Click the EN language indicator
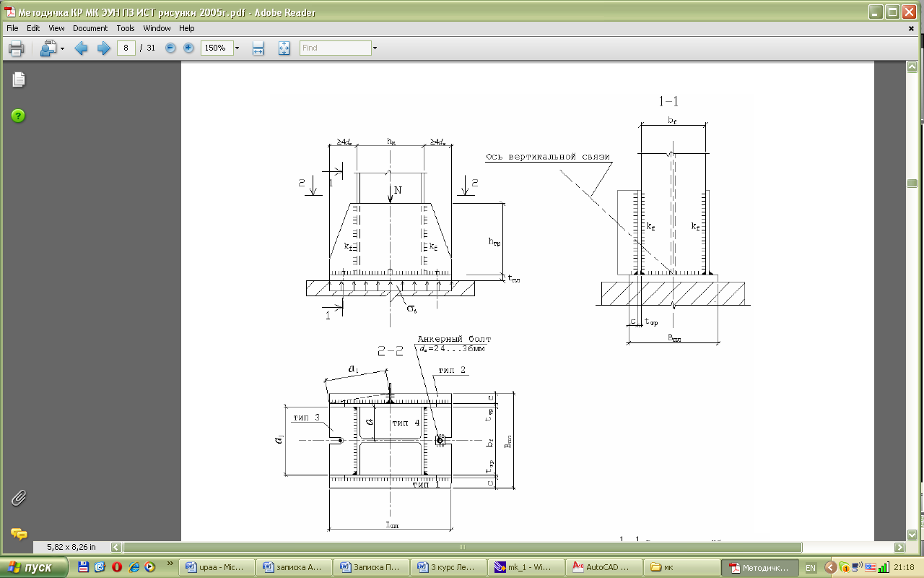Screen dimensions: 924x578 click(811, 568)
